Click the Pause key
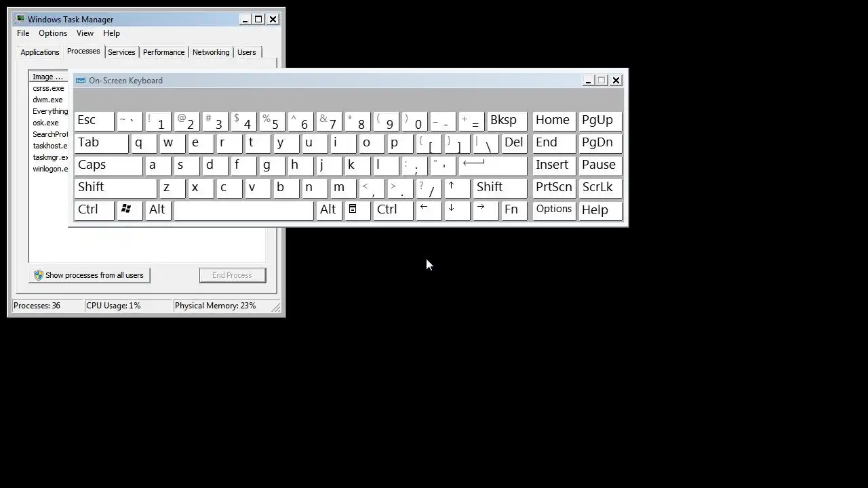The width and height of the screenshot is (868, 488). tap(600, 165)
